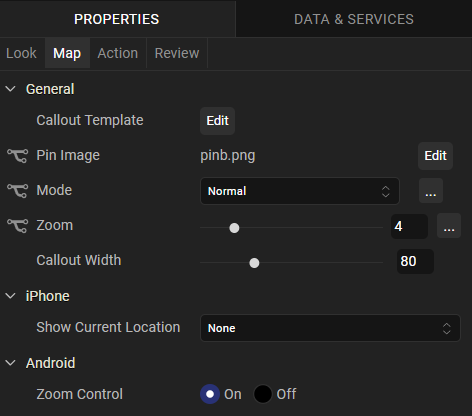Collapse the Android section
The image size is (472, 416).
click(x=11, y=363)
